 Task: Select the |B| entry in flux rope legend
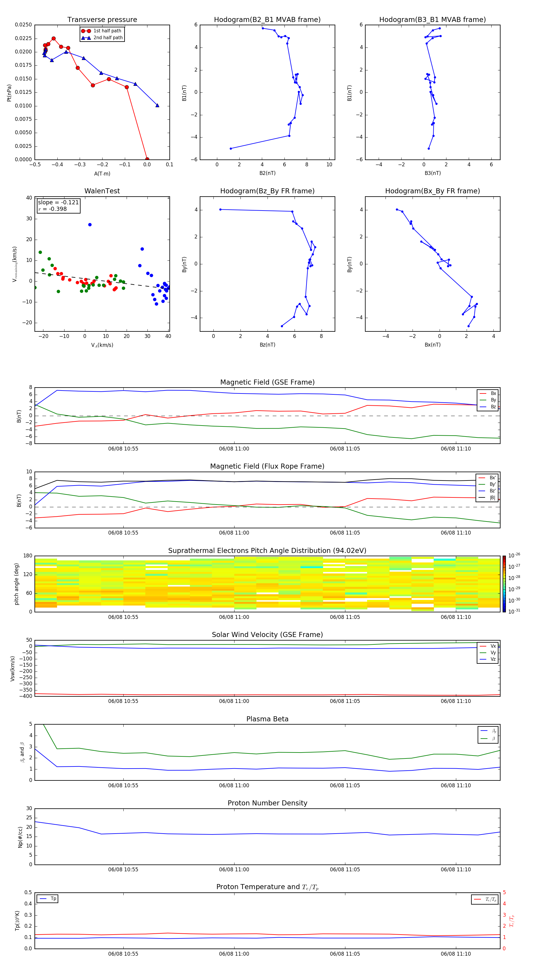487,498
